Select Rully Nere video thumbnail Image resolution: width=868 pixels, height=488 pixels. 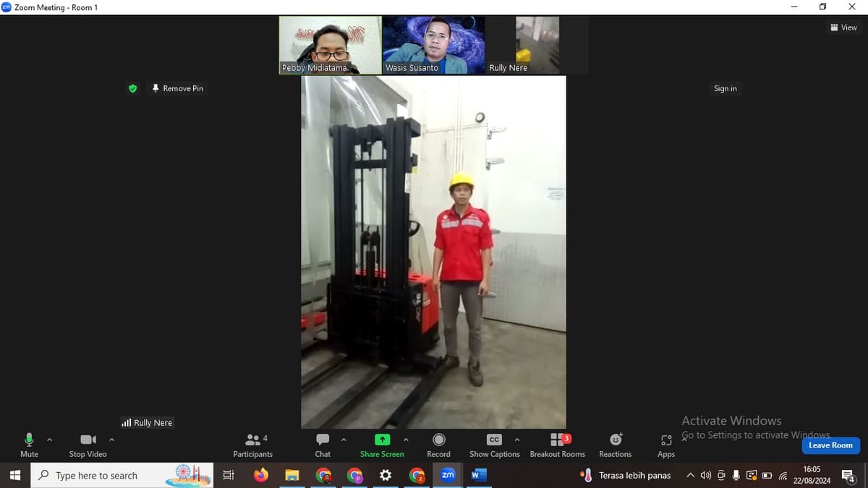pyautogui.click(x=537, y=45)
